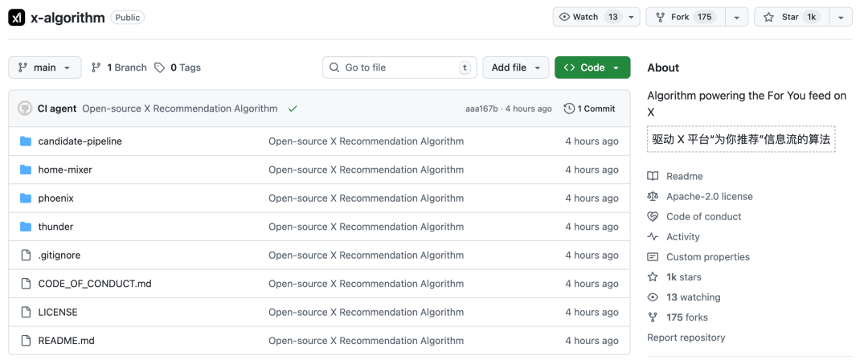The height and width of the screenshot is (360, 868).
Task: View the 1 Branch link
Action: coord(119,67)
